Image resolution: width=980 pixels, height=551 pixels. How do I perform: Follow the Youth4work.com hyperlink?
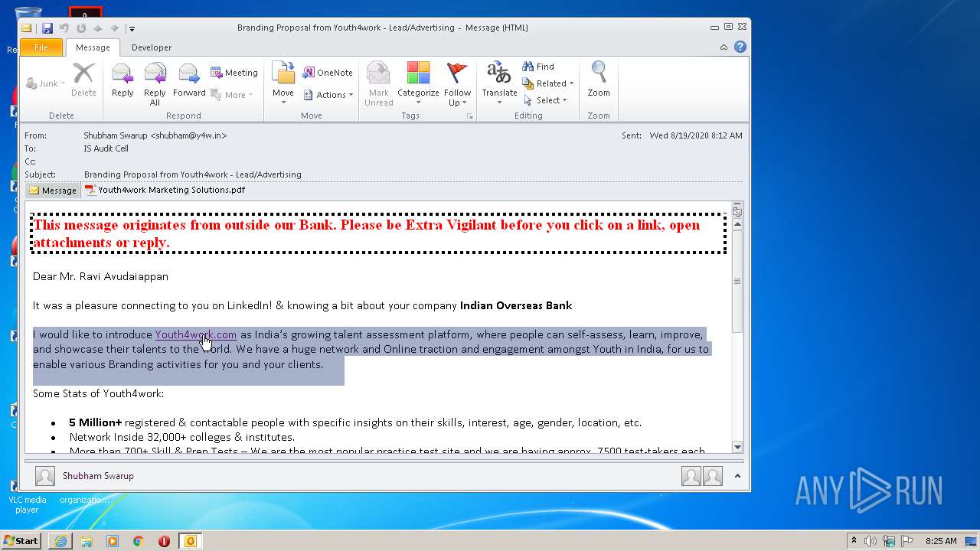coord(196,334)
